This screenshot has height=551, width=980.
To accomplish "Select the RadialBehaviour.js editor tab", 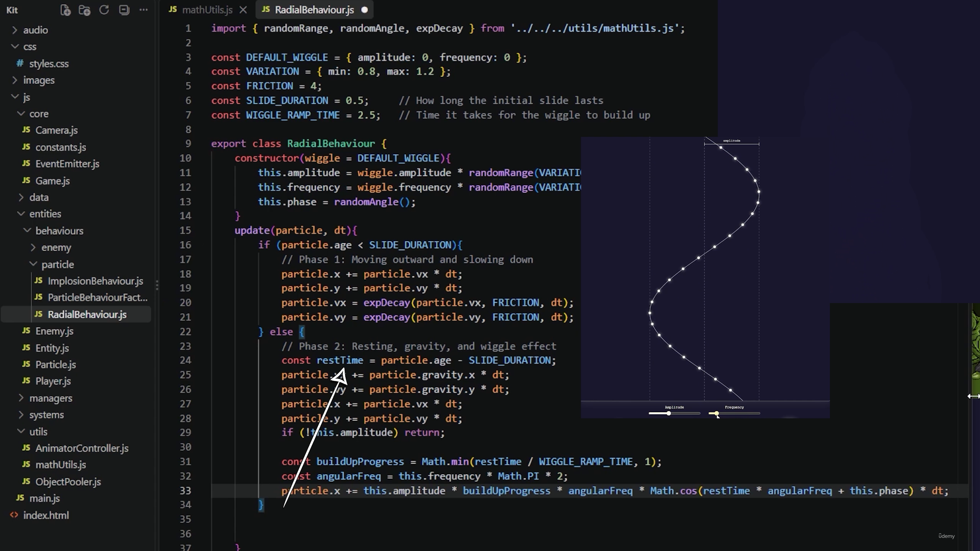I will pos(314,10).
